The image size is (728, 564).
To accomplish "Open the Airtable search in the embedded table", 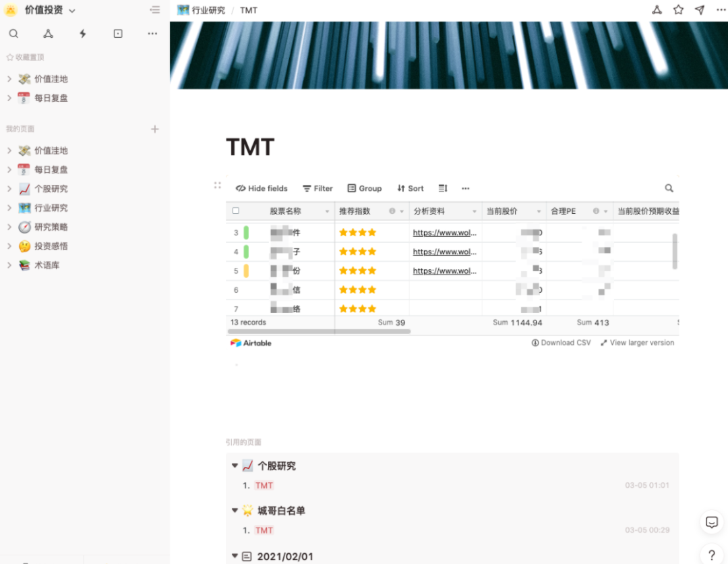I will click(x=668, y=188).
